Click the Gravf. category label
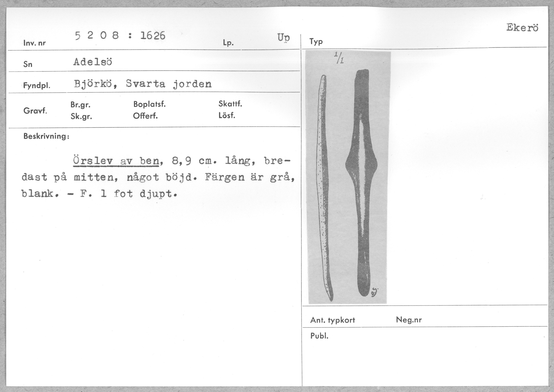This screenshot has height=392, width=554. coord(35,111)
